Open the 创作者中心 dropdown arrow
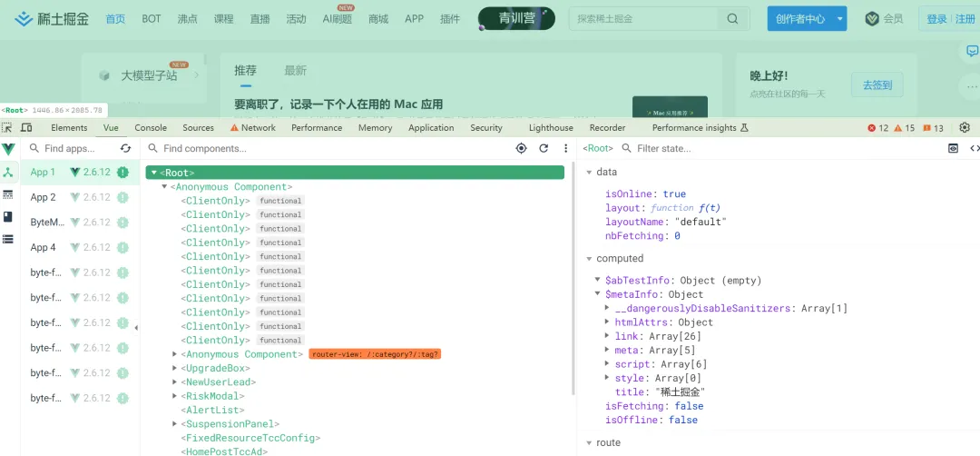 840,19
